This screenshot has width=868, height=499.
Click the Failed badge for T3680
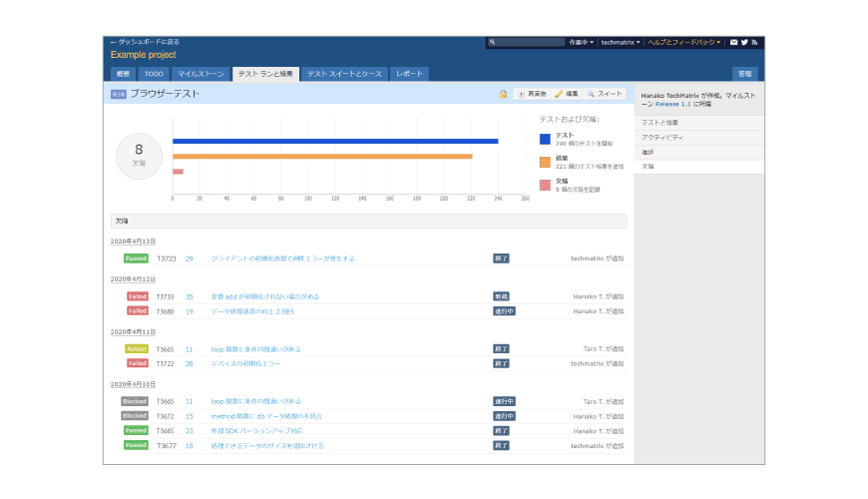coord(138,311)
